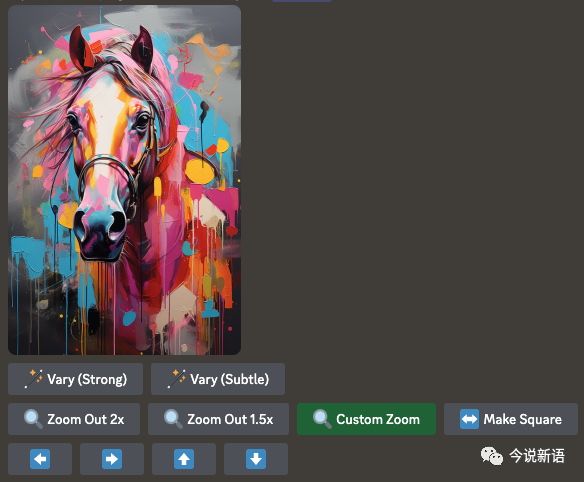Viewport: 584px width, 482px height.
Task: Click the sparkle wand icon on Vary (Subtle)
Action: pos(177,379)
